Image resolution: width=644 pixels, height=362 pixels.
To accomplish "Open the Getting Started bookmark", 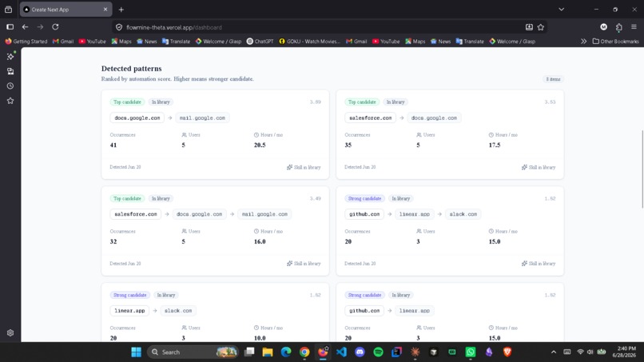I will coord(26,42).
